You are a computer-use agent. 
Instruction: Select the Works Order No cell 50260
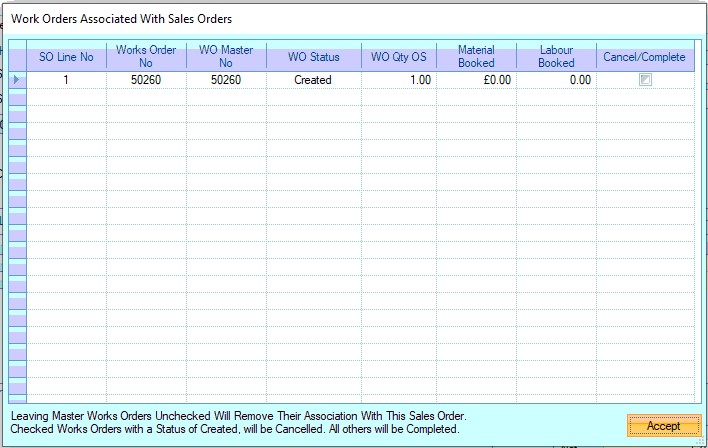[x=146, y=80]
